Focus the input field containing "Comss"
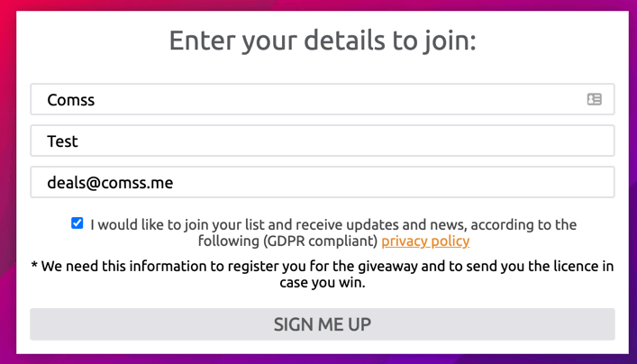Screen dimensions: 637x364 coord(306,99)
